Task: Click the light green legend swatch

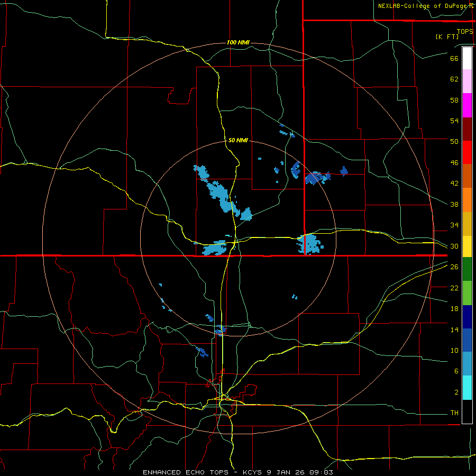Action: [x=467, y=293]
